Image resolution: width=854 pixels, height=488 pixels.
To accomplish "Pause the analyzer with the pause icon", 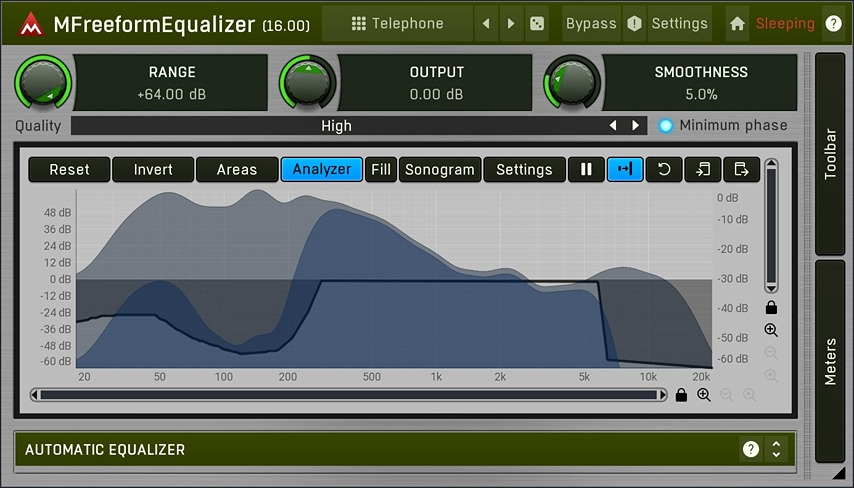I will click(x=586, y=169).
